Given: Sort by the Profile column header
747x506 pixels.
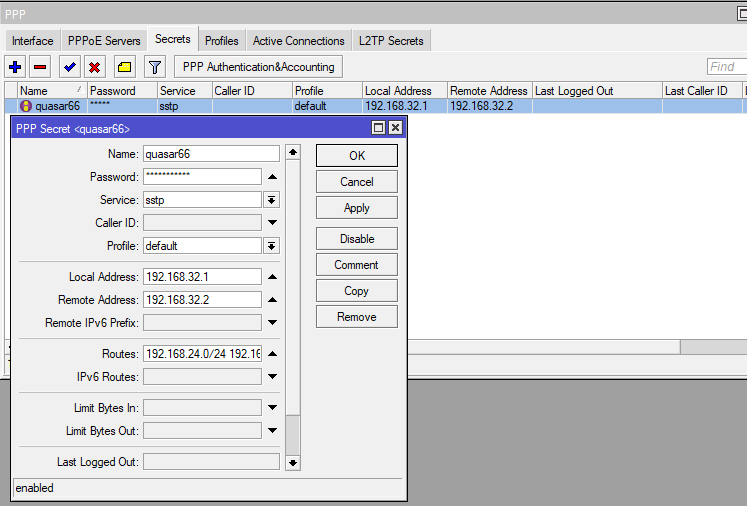Looking at the screenshot, I should [327, 91].
